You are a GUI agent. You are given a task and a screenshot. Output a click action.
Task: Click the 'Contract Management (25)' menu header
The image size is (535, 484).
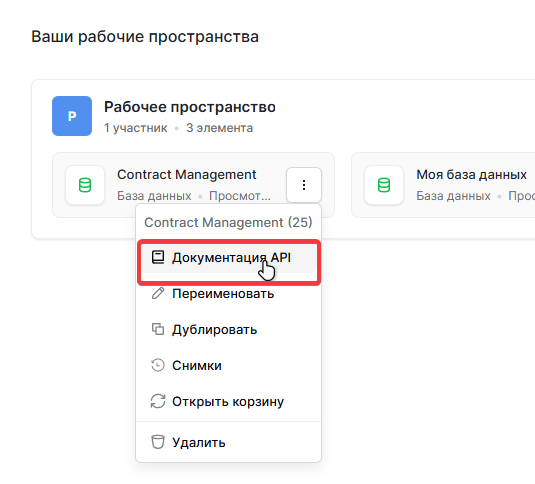pyautogui.click(x=228, y=222)
